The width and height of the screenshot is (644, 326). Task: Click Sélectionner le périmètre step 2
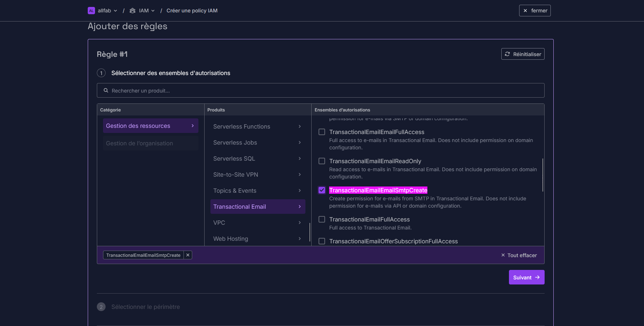[x=146, y=307]
